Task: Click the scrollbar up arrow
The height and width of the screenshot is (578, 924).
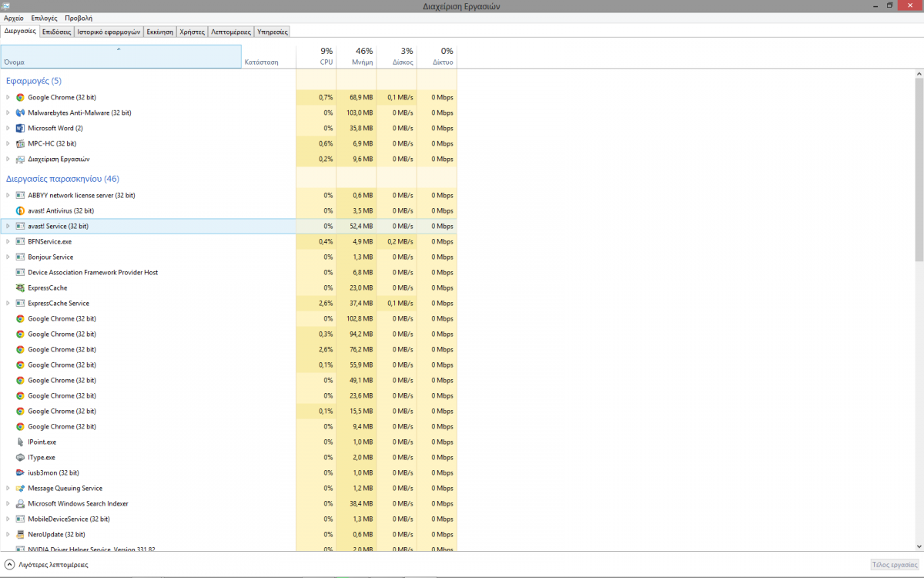Action: [x=919, y=72]
